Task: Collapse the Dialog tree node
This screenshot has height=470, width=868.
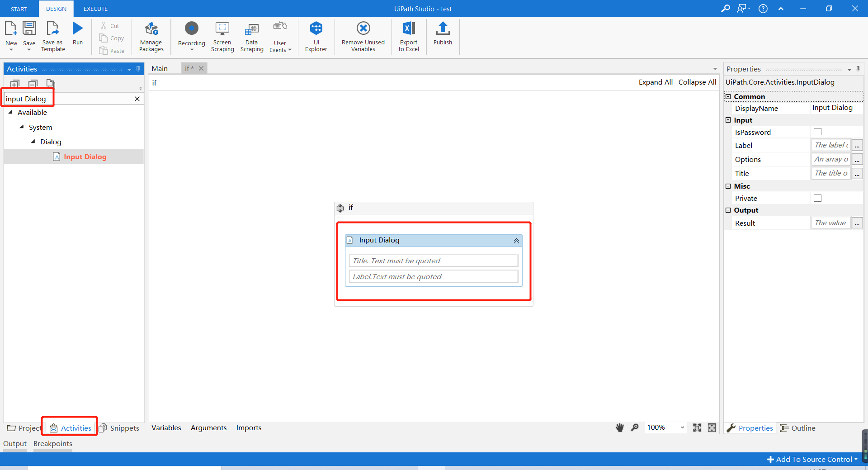Action: coord(33,142)
